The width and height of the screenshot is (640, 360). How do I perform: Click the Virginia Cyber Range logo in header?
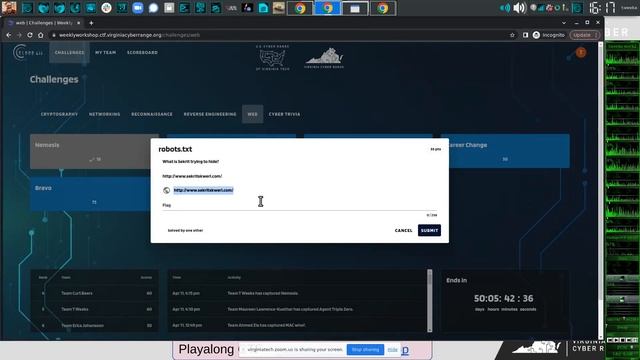click(324, 58)
